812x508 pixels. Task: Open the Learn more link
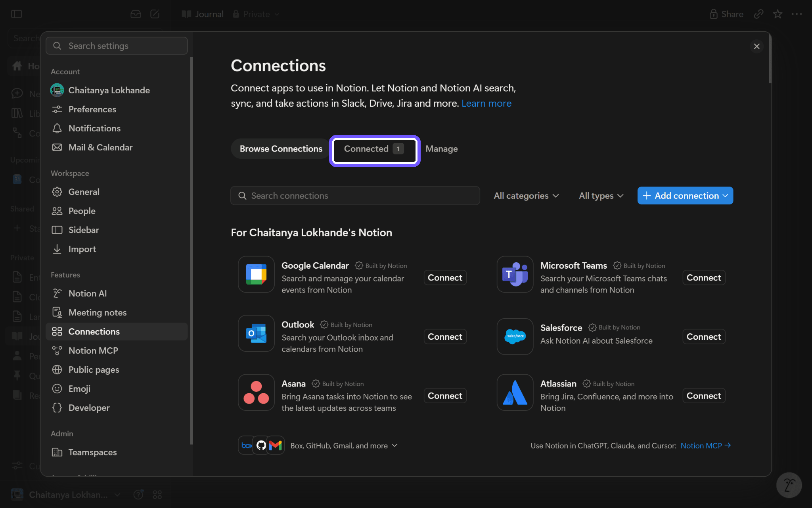click(486, 103)
